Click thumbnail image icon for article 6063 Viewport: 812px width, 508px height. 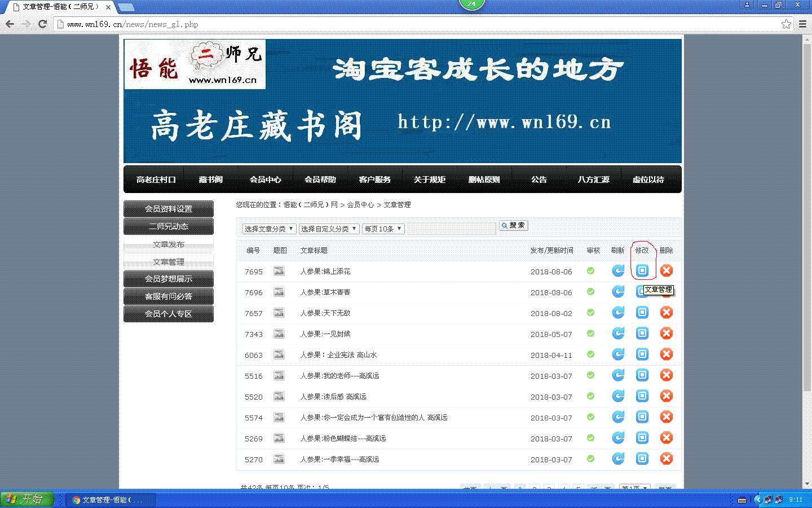[x=279, y=354]
